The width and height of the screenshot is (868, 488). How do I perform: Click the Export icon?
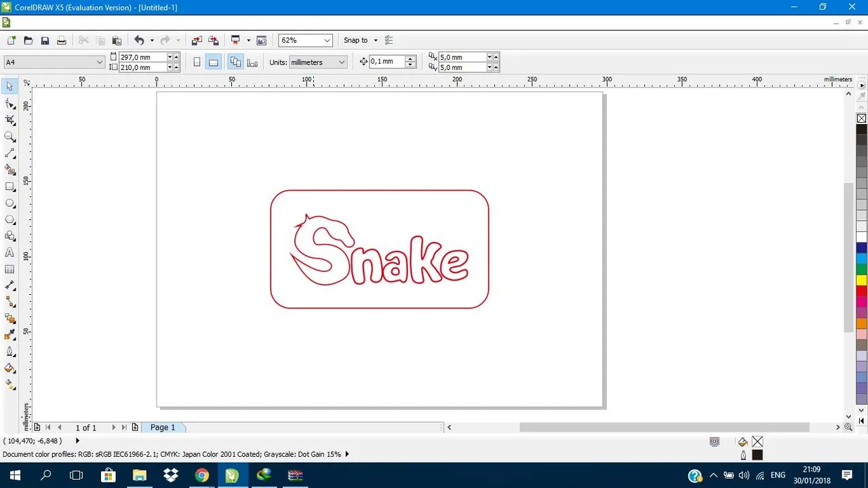click(x=214, y=41)
